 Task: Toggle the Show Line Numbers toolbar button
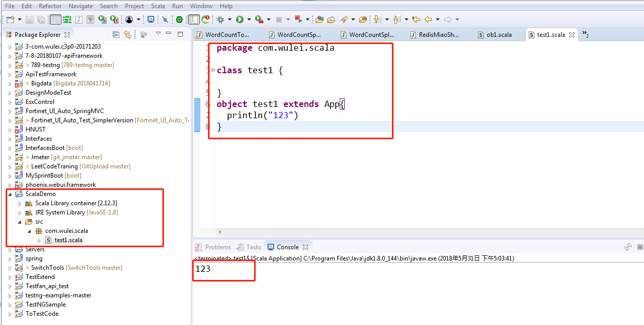point(194,19)
